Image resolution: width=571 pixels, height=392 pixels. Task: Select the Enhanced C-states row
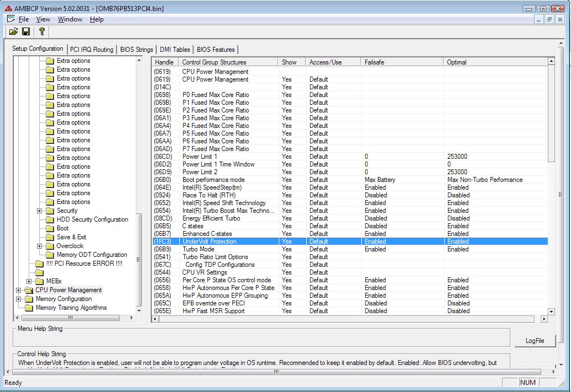point(350,234)
